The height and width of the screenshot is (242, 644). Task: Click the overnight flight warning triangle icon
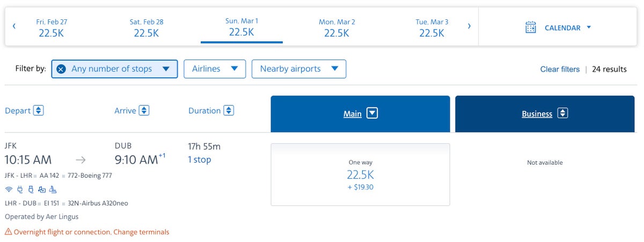click(8, 232)
